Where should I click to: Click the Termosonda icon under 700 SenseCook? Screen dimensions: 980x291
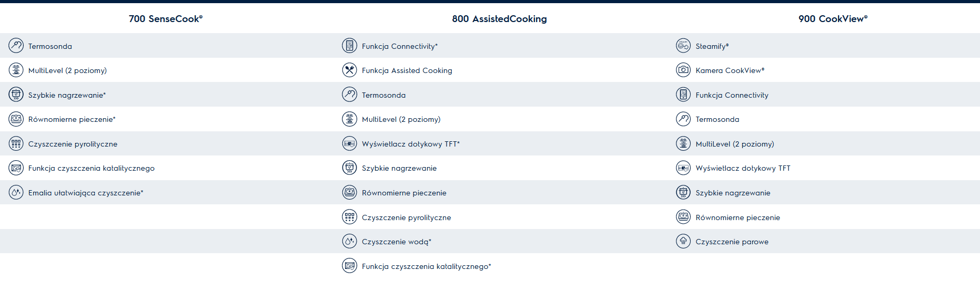tap(16, 46)
